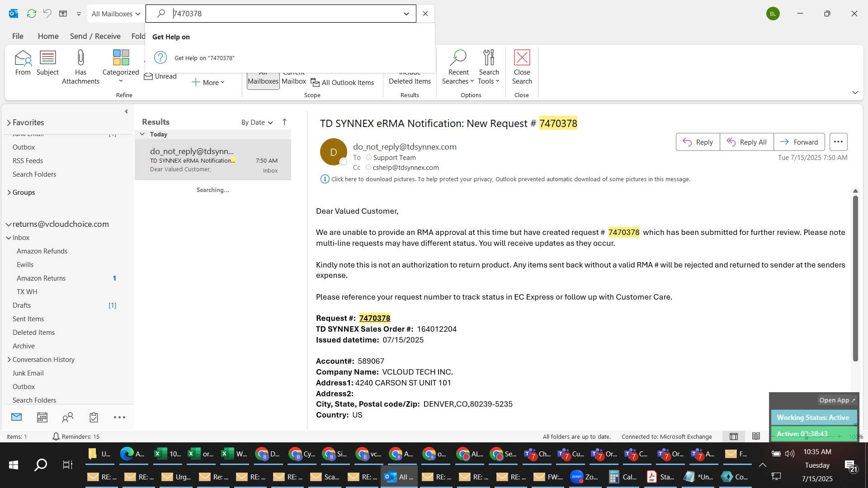Change By Date sort dropdown
Viewport: 868px width, 488px height.
pos(257,122)
